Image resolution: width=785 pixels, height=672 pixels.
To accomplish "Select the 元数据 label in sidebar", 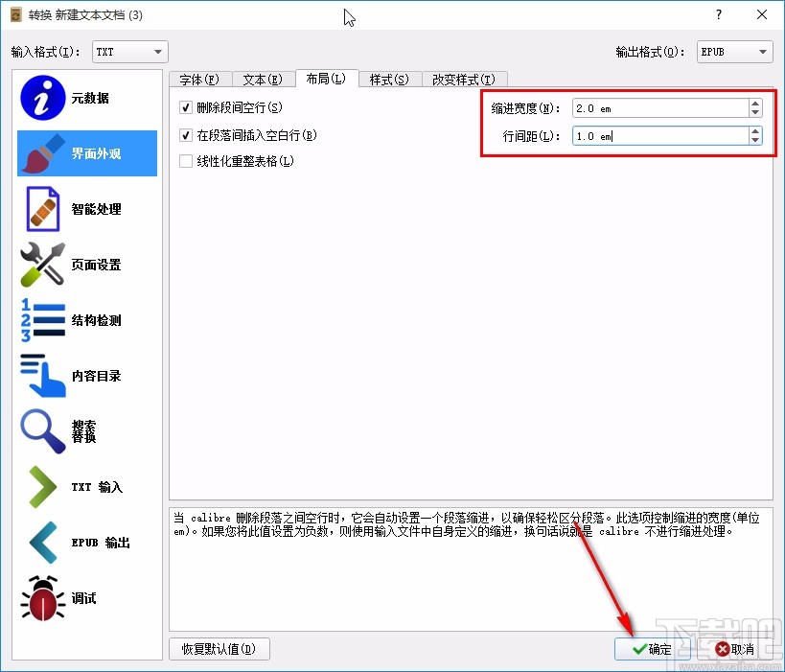I will click(90, 98).
